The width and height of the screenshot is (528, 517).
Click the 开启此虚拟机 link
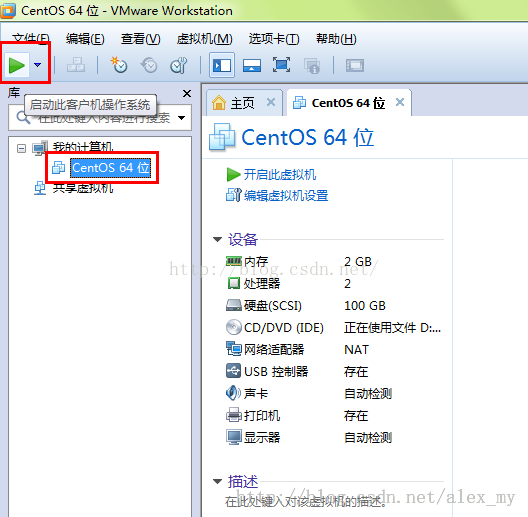(x=279, y=174)
